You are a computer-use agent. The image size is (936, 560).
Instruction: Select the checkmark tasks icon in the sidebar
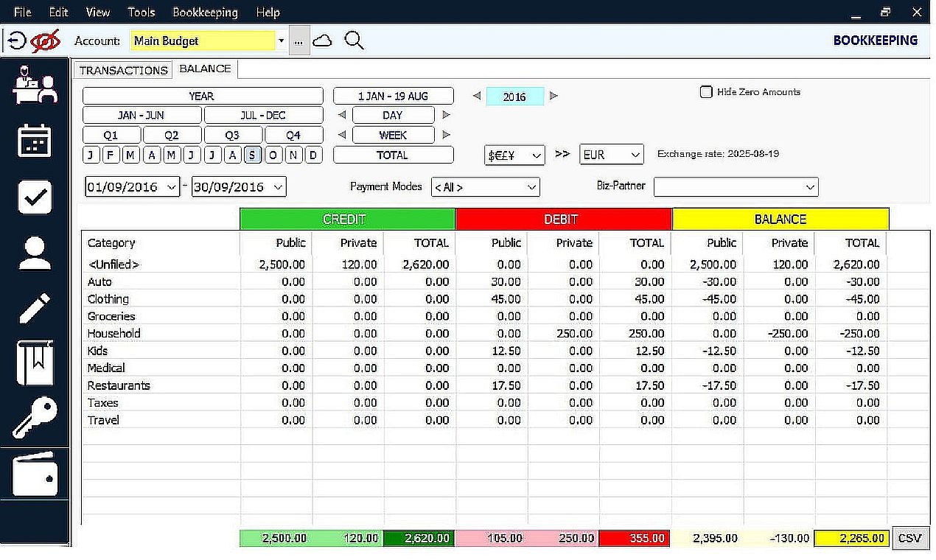[x=35, y=197]
